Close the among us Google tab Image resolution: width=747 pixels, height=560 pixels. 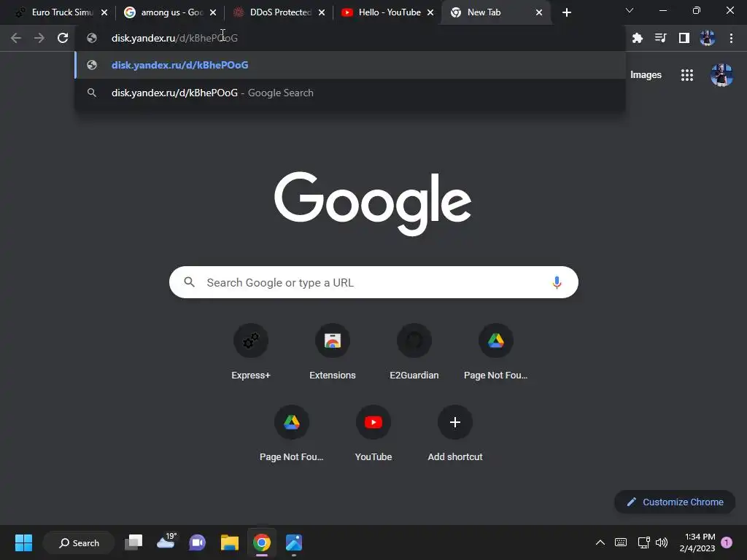point(213,13)
